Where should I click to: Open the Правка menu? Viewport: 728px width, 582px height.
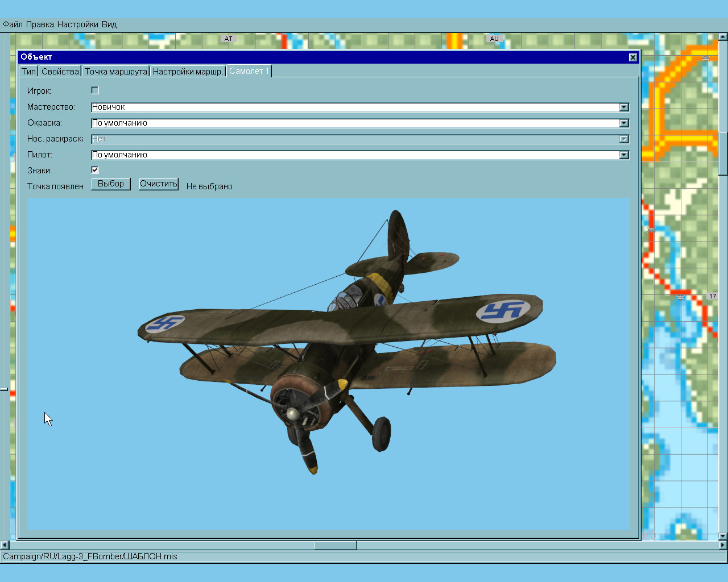point(40,24)
